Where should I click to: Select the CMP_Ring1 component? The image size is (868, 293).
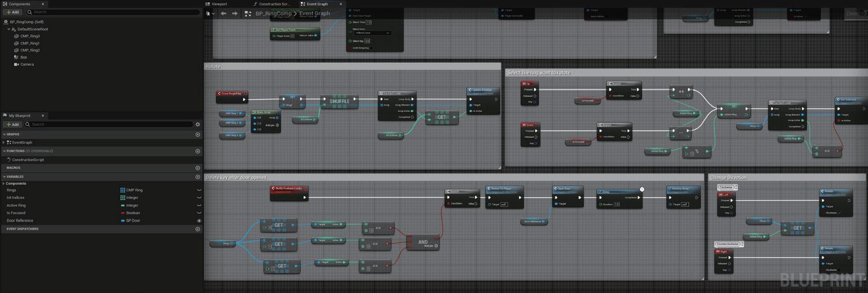(x=30, y=43)
